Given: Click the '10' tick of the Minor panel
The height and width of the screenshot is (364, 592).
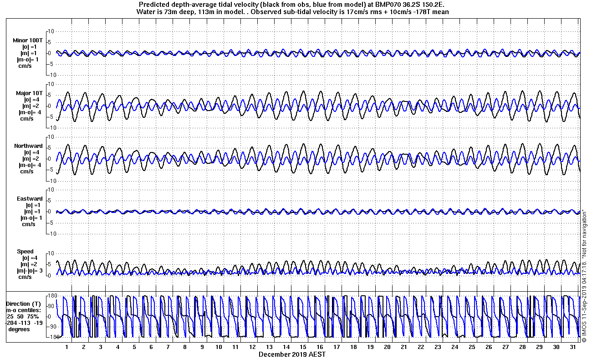Looking at the screenshot, I should tap(51, 31).
